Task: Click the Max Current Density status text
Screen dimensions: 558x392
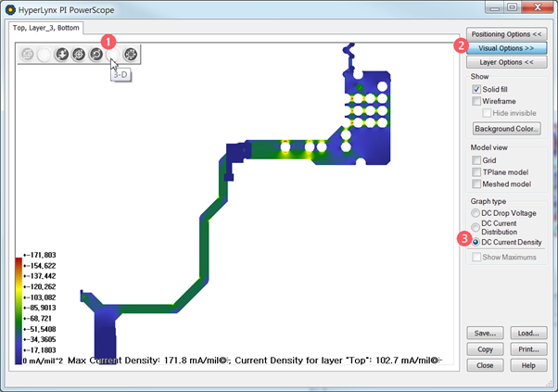Action: pyautogui.click(x=149, y=360)
